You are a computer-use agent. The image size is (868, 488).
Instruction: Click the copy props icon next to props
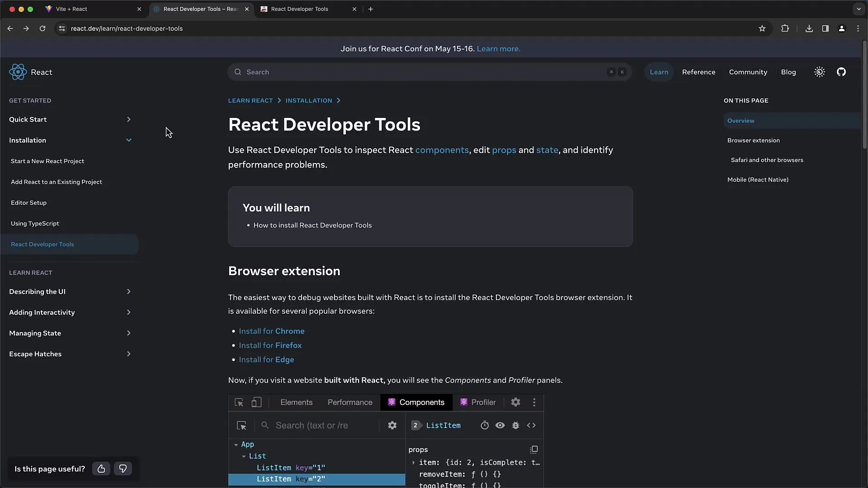(533, 450)
